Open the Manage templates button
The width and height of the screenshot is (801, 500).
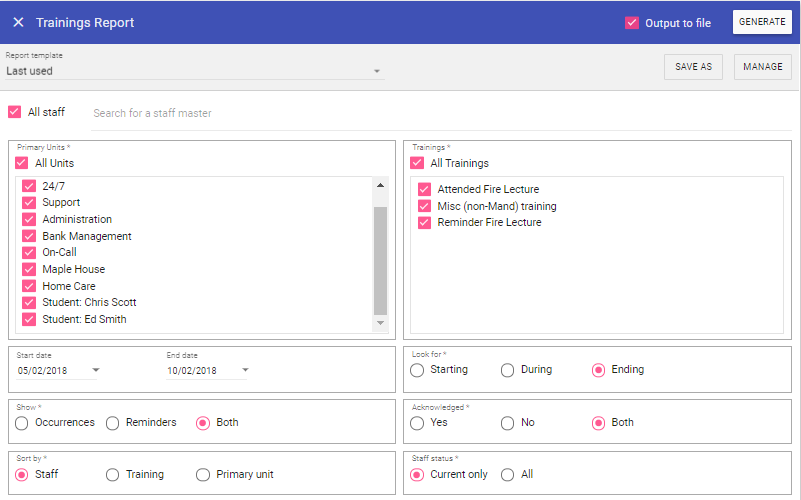tap(762, 67)
